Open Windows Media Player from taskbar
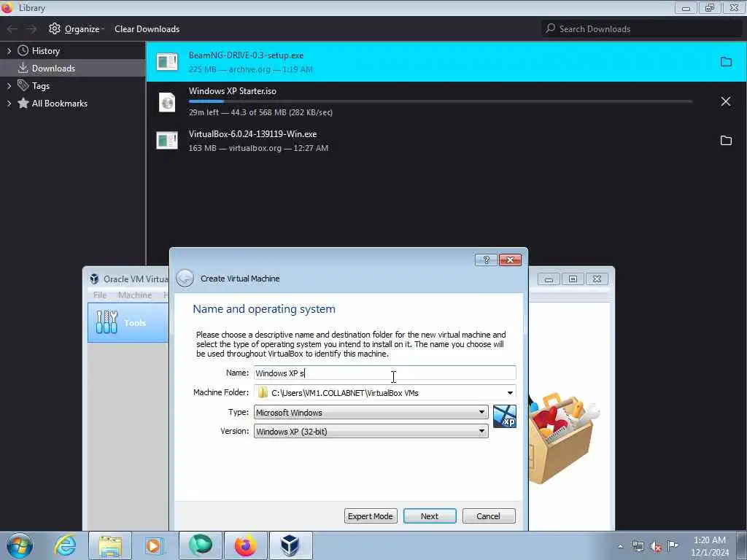This screenshot has height=560, width=747. pyautogui.click(x=153, y=545)
